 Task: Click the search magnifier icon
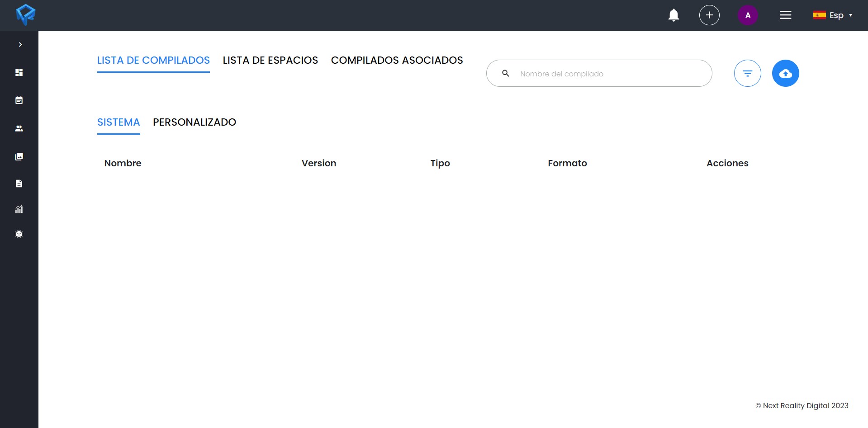coord(506,73)
